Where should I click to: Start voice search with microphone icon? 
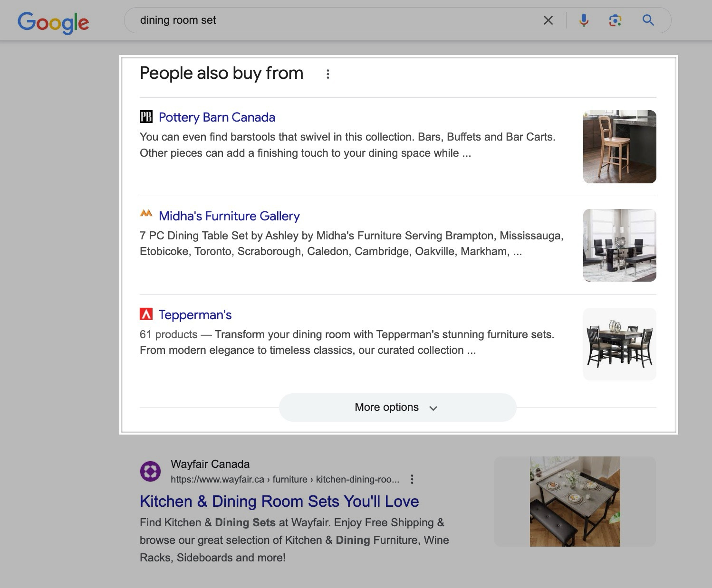[x=584, y=20]
